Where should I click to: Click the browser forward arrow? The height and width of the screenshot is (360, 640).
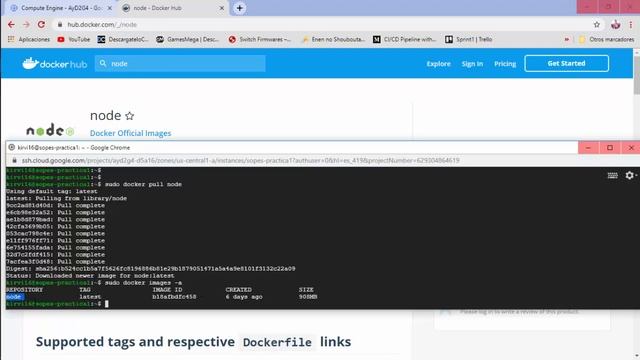26,24
